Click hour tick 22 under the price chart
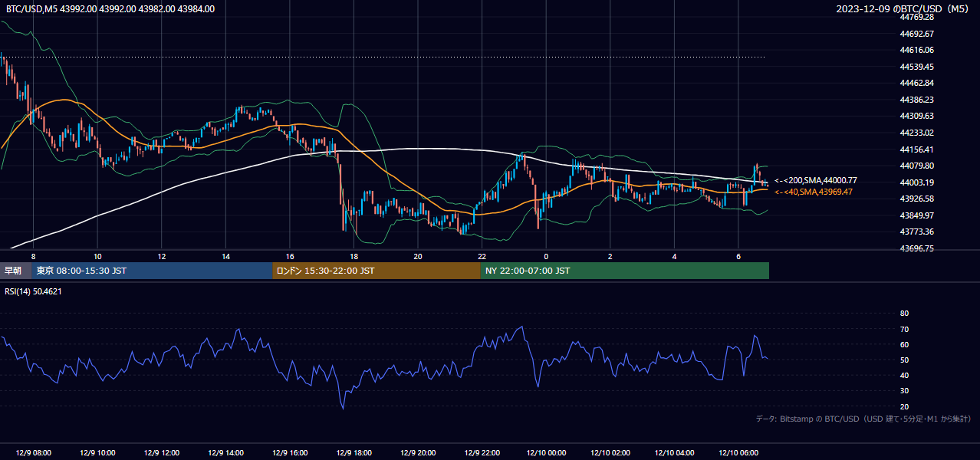Viewport: 980px width, 460px height. coord(482,256)
